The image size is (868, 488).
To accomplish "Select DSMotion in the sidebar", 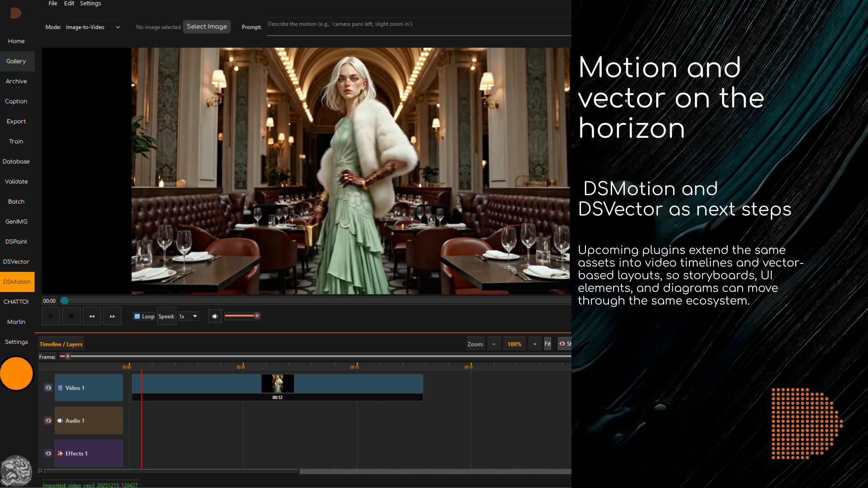I will [x=16, y=282].
